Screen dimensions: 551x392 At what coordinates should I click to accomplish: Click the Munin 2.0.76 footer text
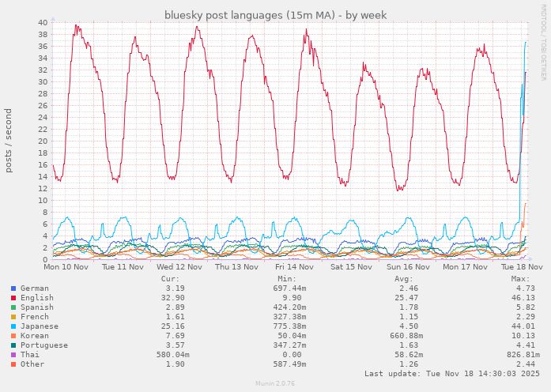(x=275, y=383)
